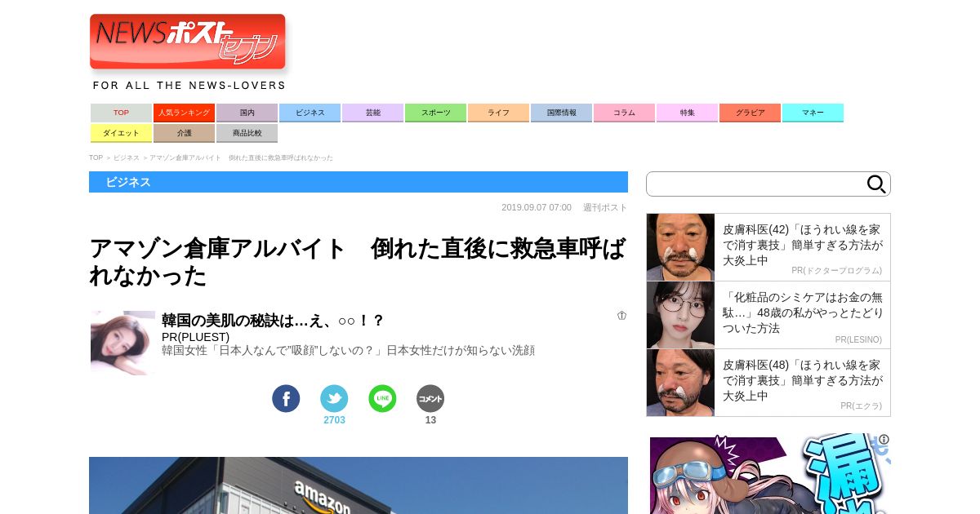Open the TOP navigation tab
980x514 pixels.
coord(121,113)
